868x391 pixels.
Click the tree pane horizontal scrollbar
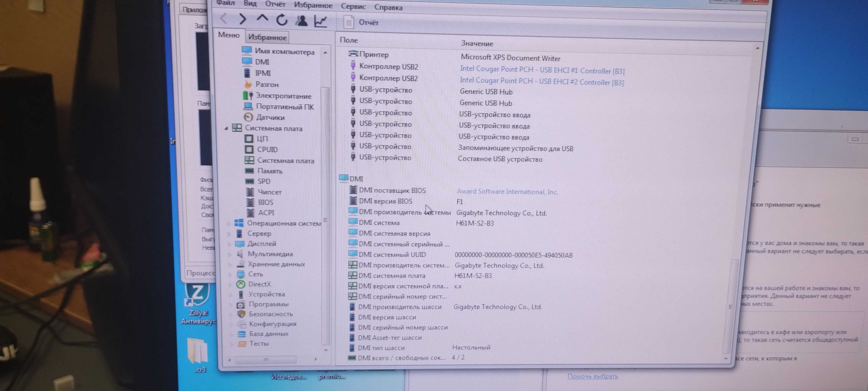coord(266,359)
